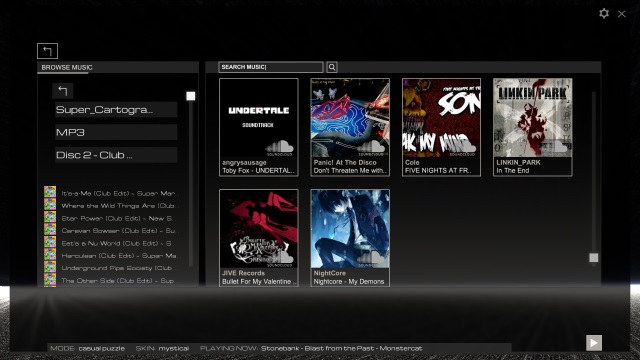This screenshot has height=360, width=640.
Task: Click 'Toby Fox - UNDERTAL..' title
Action: (x=258, y=171)
